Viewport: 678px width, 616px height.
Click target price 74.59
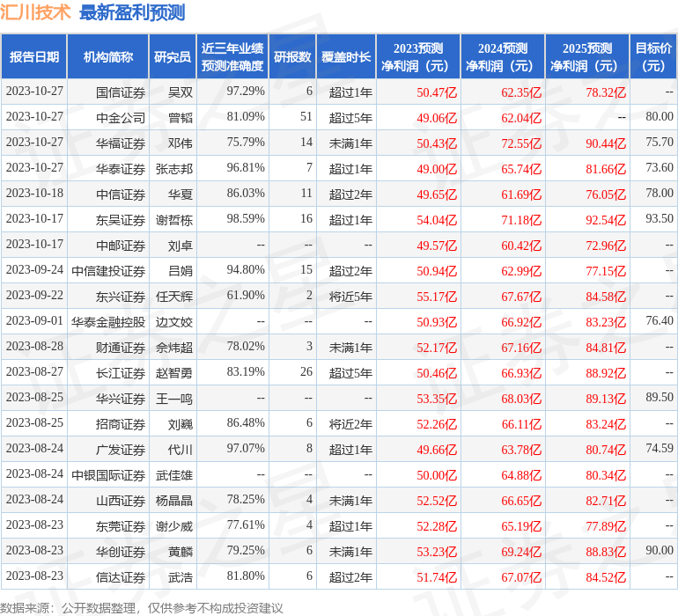pos(660,448)
